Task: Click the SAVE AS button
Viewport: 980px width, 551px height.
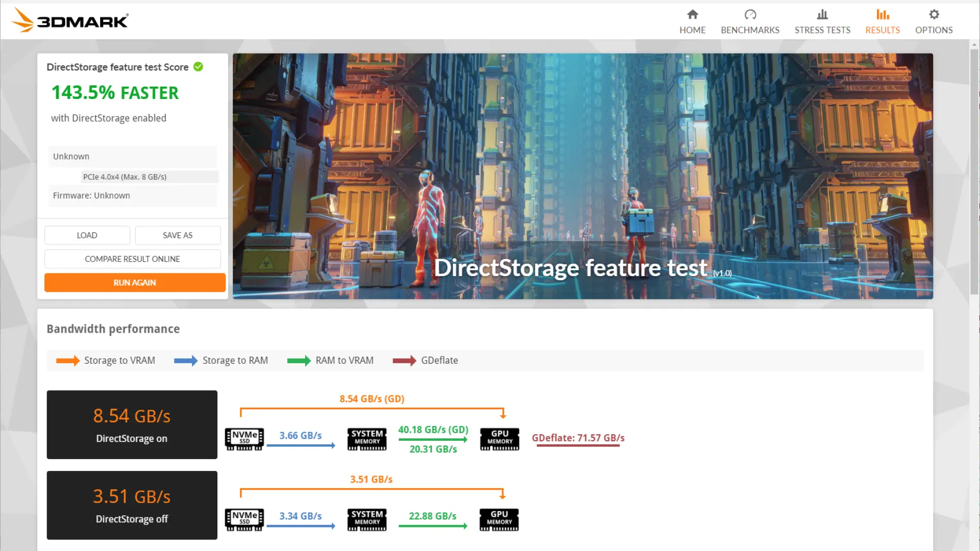Action: [x=178, y=235]
